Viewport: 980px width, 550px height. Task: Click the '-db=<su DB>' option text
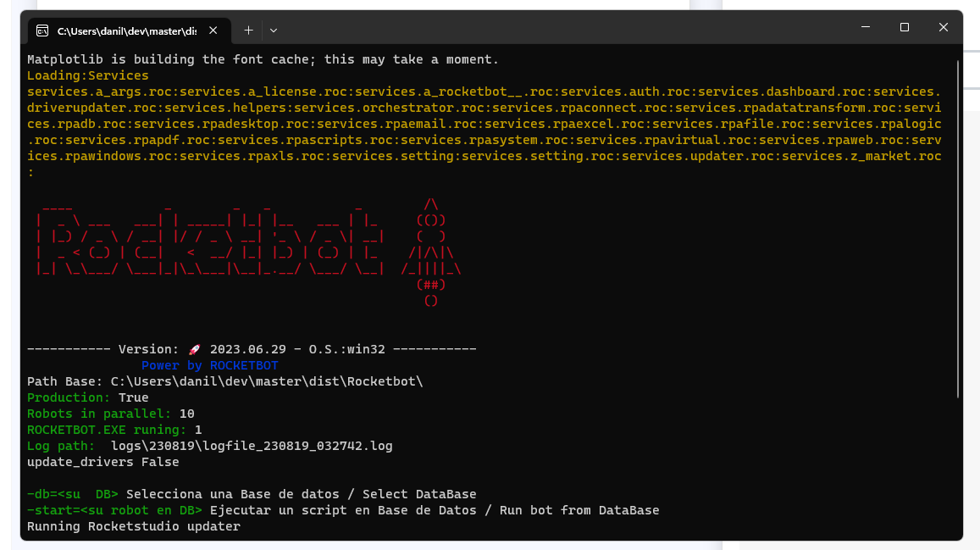[73, 494]
